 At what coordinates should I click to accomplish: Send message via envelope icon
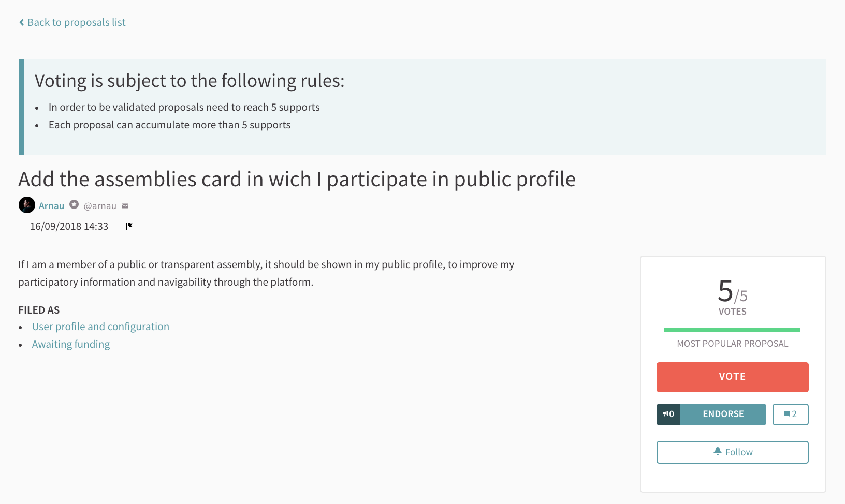[125, 206]
